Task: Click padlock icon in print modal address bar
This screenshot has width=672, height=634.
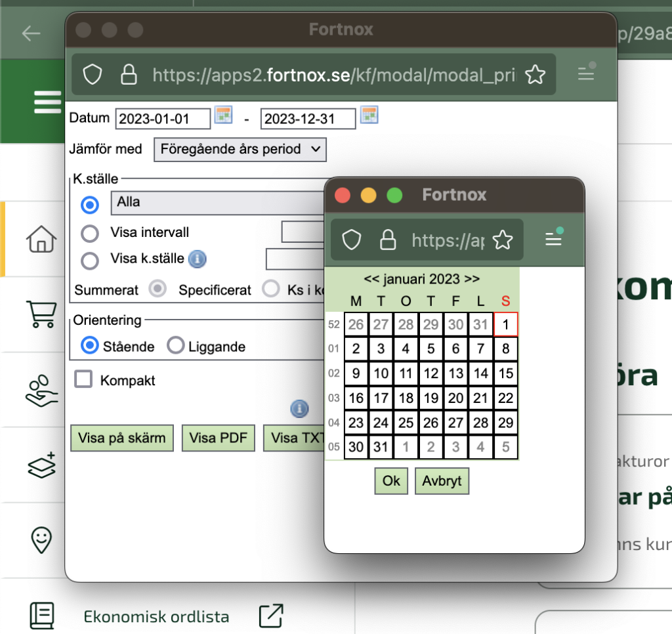Action: tap(129, 75)
